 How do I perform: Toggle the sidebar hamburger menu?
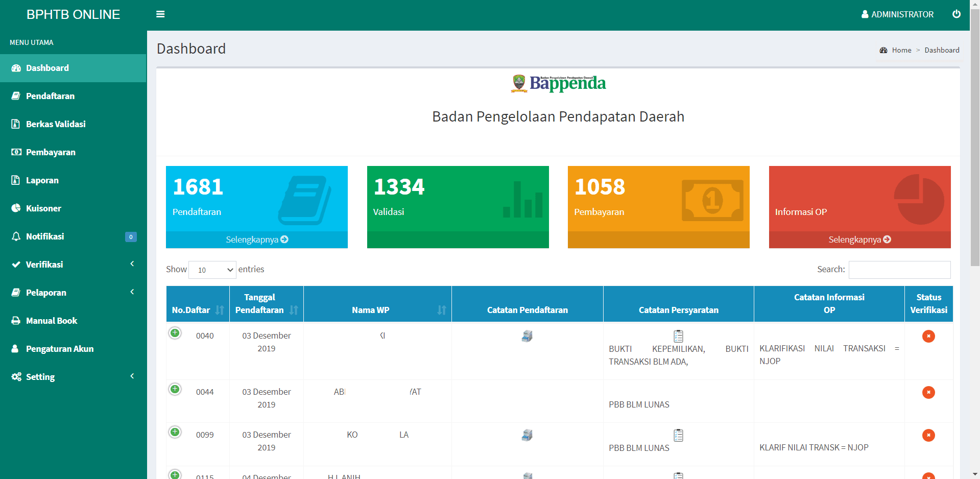pyautogui.click(x=160, y=14)
